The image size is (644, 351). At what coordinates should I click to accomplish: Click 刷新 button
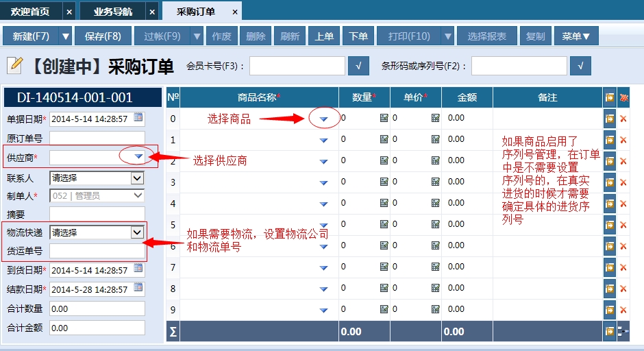pyautogui.click(x=290, y=36)
